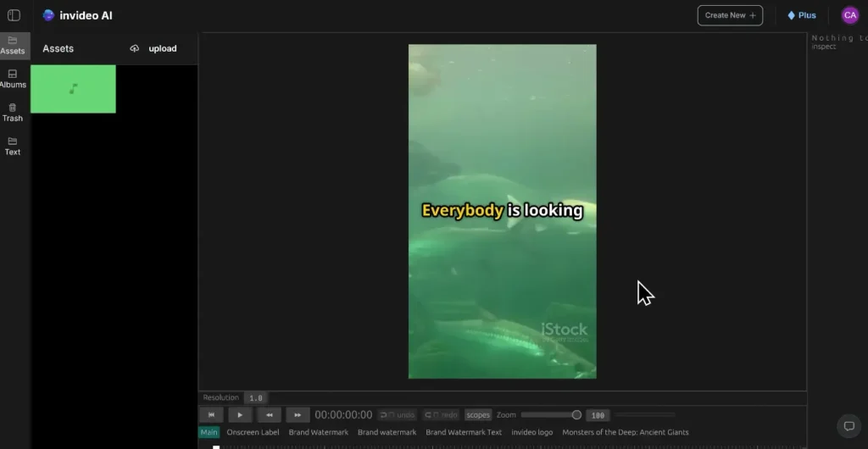Click the Resolution value 1.0 field
This screenshot has width=868, height=449.
tap(256, 398)
